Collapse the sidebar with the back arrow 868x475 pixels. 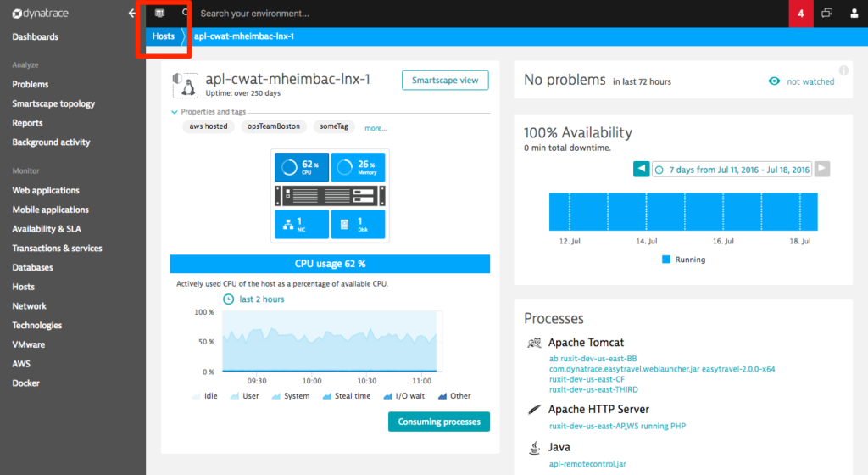(x=131, y=14)
